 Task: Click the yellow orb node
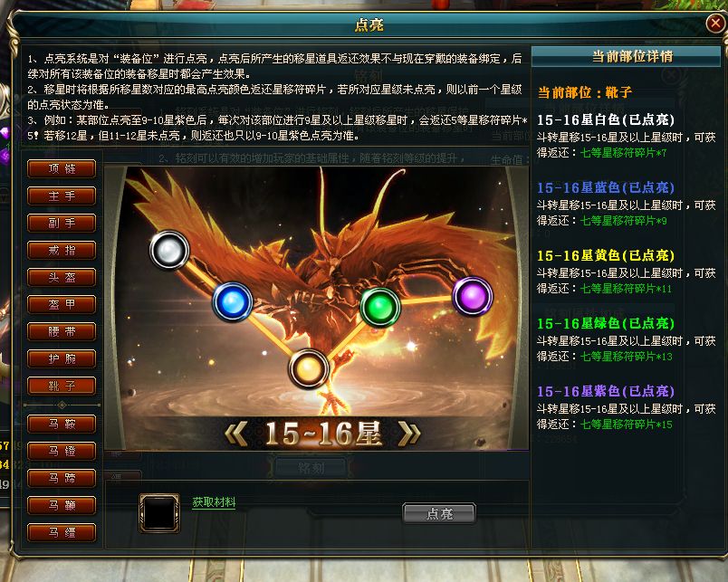tap(308, 369)
